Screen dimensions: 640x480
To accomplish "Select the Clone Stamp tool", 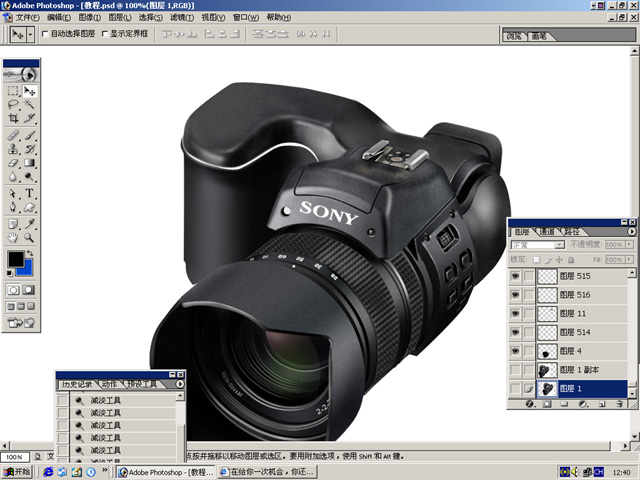I will pos(13,149).
